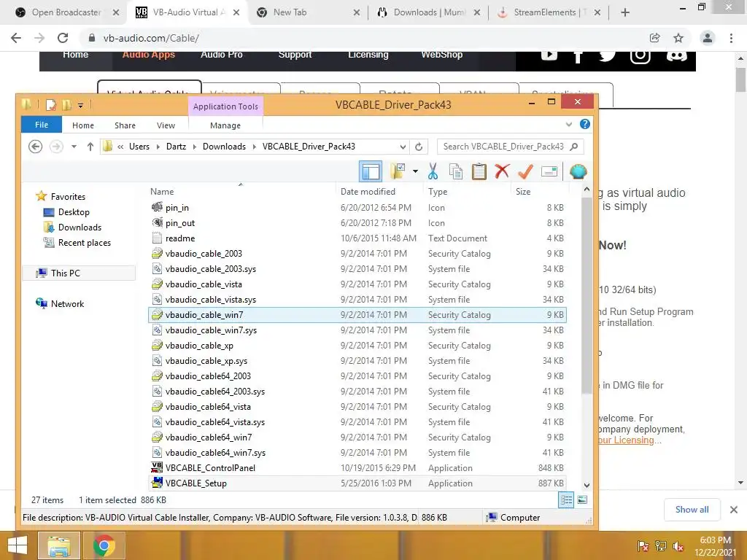Click the Copy icon in Explorer toolbar
This screenshot has width=747, height=560.
455,171
